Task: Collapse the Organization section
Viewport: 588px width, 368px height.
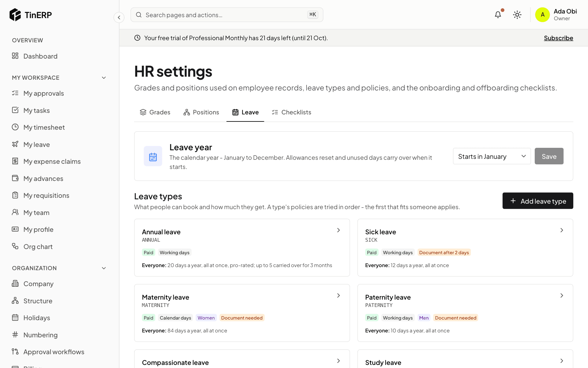Action: (104, 268)
